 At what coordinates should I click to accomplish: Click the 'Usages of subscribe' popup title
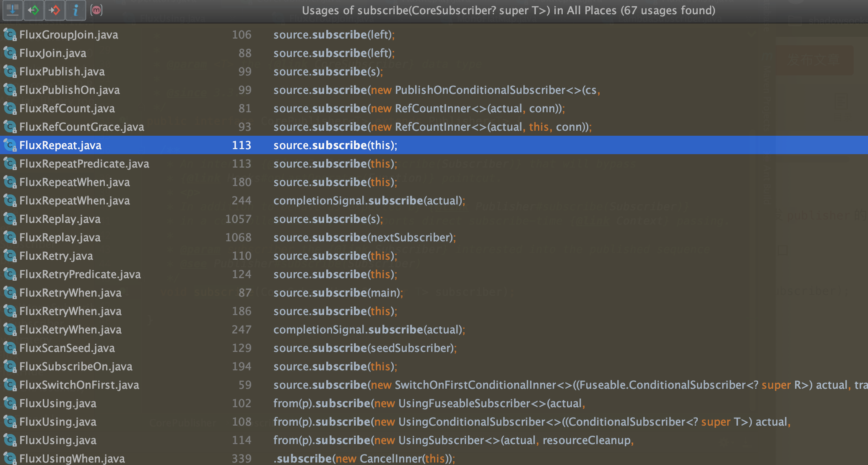coord(509,10)
